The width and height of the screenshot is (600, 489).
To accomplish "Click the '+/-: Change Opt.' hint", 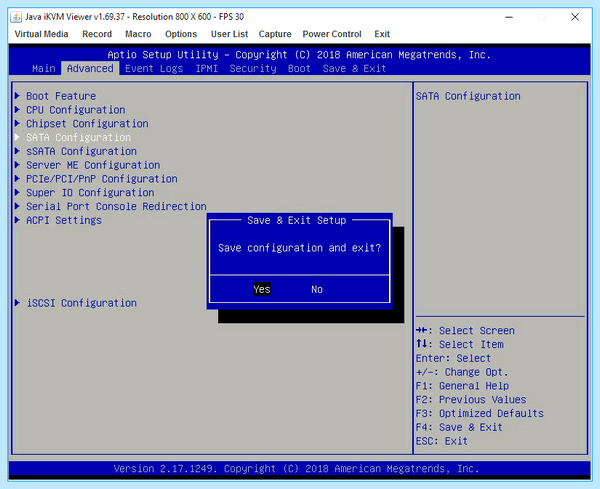I will click(x=462, y=372).
